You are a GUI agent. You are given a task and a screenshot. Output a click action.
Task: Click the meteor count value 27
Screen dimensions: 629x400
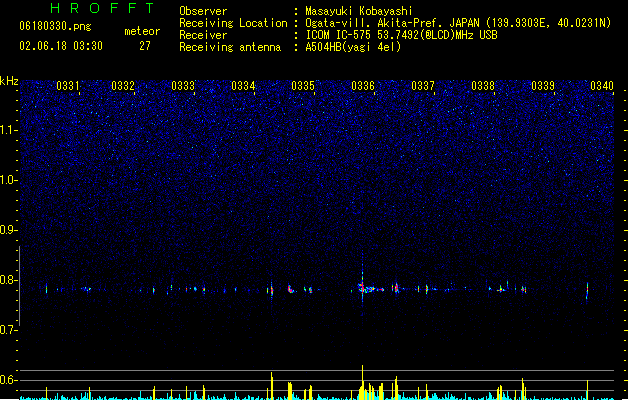145,46
